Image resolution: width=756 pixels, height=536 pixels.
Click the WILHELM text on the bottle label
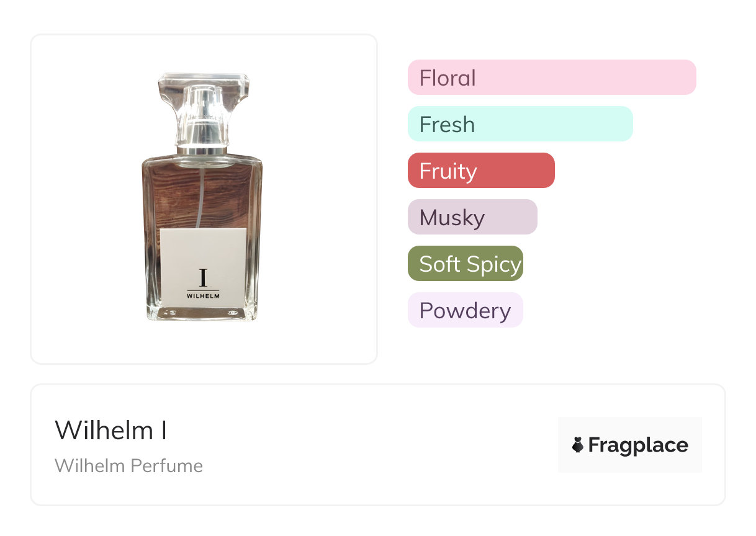click(x=203, y=296)
